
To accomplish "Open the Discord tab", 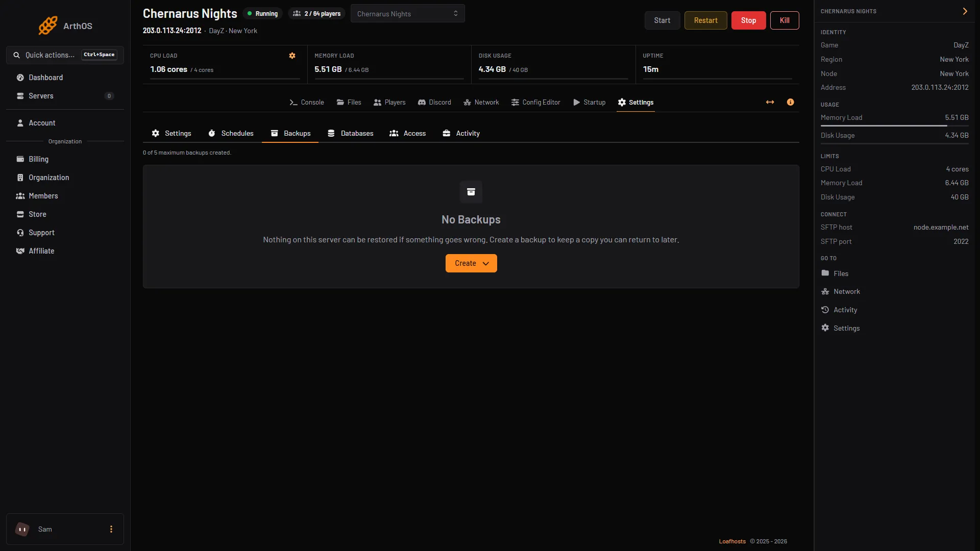I will tap(434, 103).
